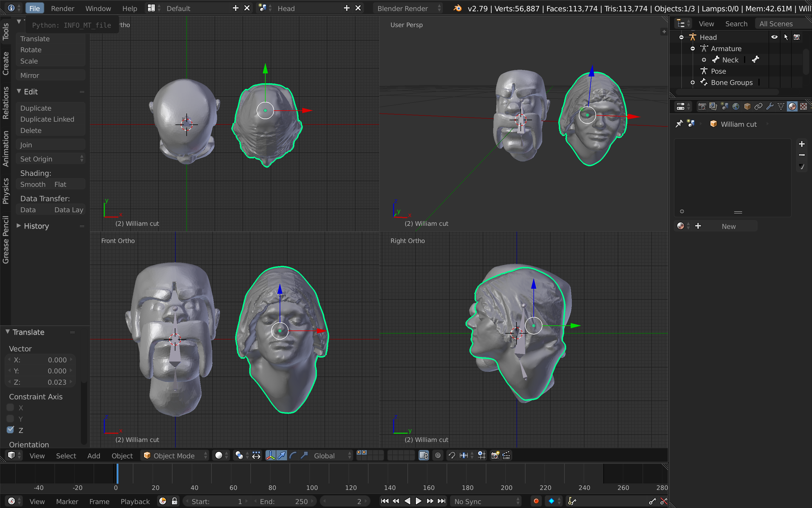The width and height of the screenshot is (812, 508).
Task: Click the Duplicate Linked button
Action: [x=51, y=119]
